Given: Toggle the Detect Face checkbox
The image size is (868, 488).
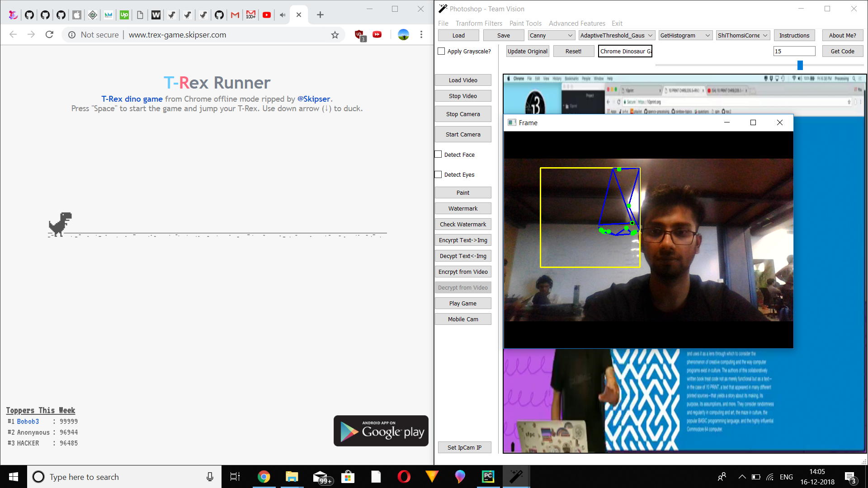Looking at the screenshot, I should tap(438, 155).
